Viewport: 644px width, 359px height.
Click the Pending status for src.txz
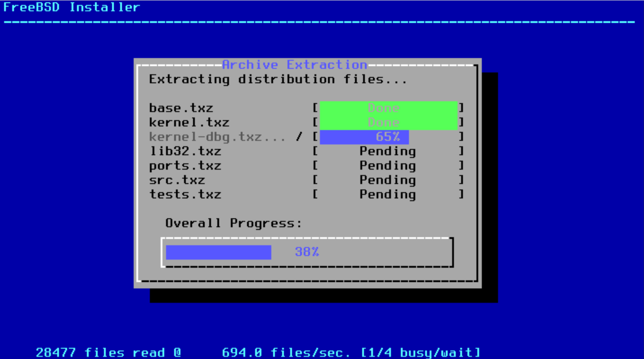click(x=387, y=180)
